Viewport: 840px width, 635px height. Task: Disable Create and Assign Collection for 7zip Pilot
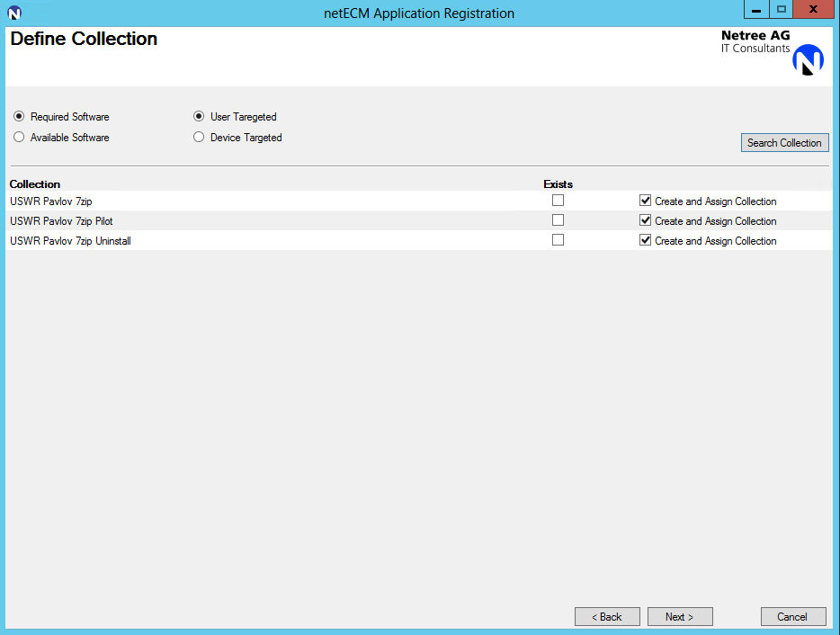pos(645,220)
